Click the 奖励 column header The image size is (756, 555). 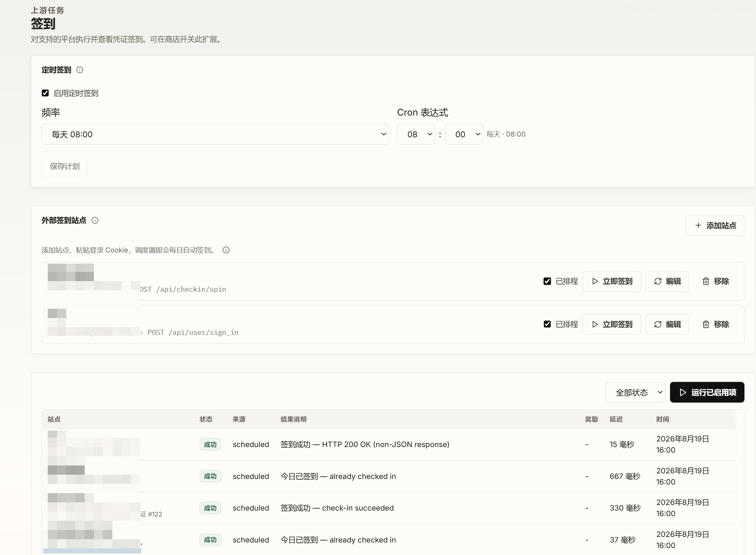click(592, 419)
